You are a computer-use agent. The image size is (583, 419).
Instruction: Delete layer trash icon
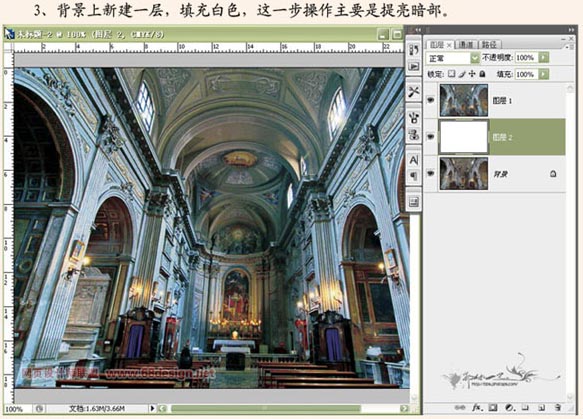click(x=557, y=408)
